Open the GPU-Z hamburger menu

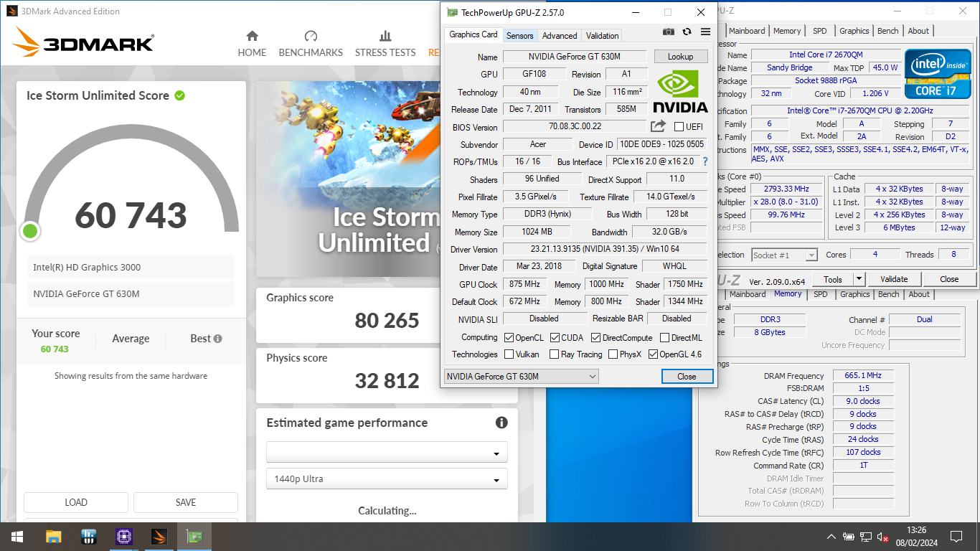705,32
